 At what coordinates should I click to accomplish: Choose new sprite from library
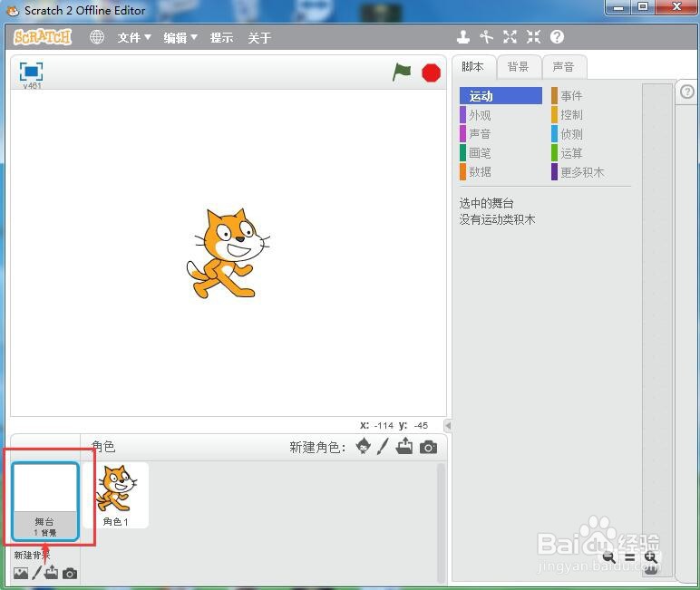(364, 446)
